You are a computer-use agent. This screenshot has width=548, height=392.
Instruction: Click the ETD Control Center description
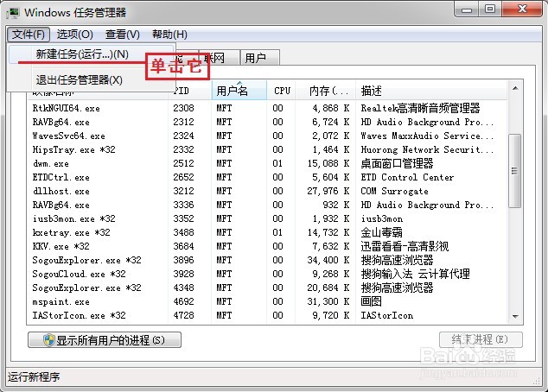pos(407,177)
